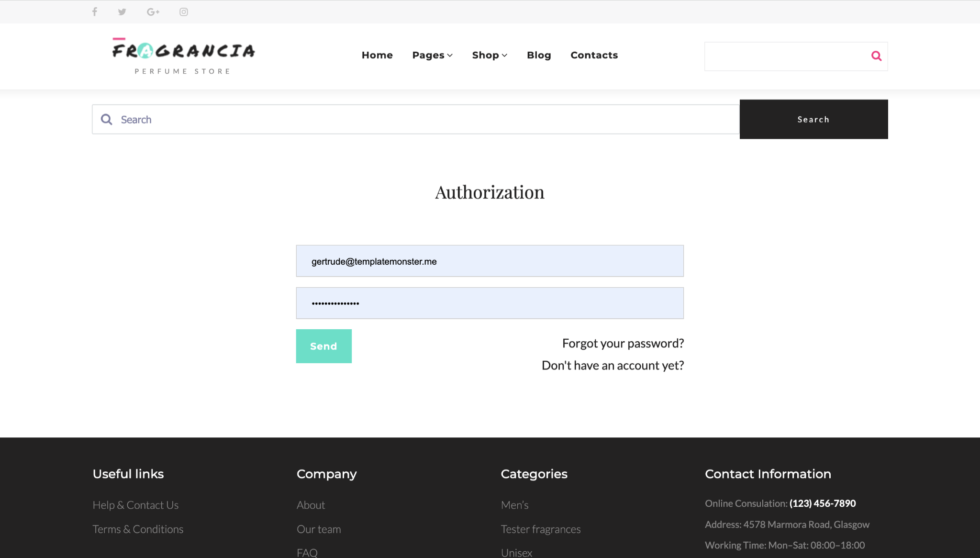980x558 pixels.
Task: Open the Instagram social icon
Action: coord(184,12)
